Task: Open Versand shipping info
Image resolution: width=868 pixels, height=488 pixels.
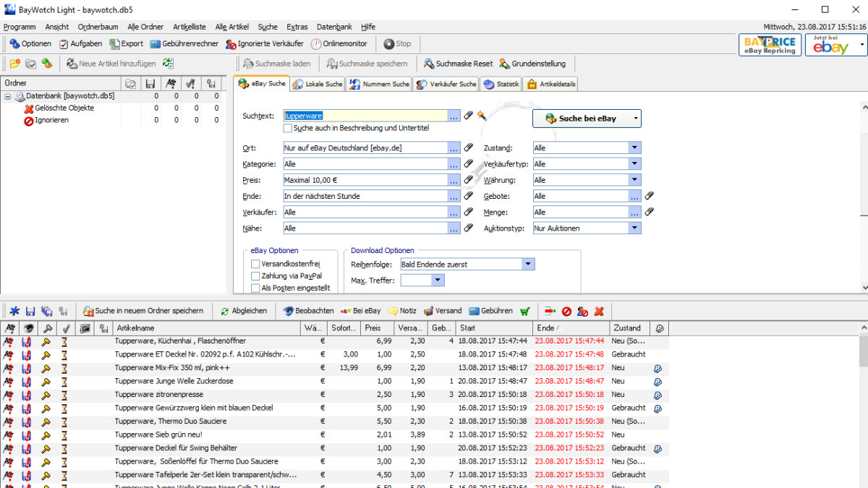Action: (x=429, y=311)
